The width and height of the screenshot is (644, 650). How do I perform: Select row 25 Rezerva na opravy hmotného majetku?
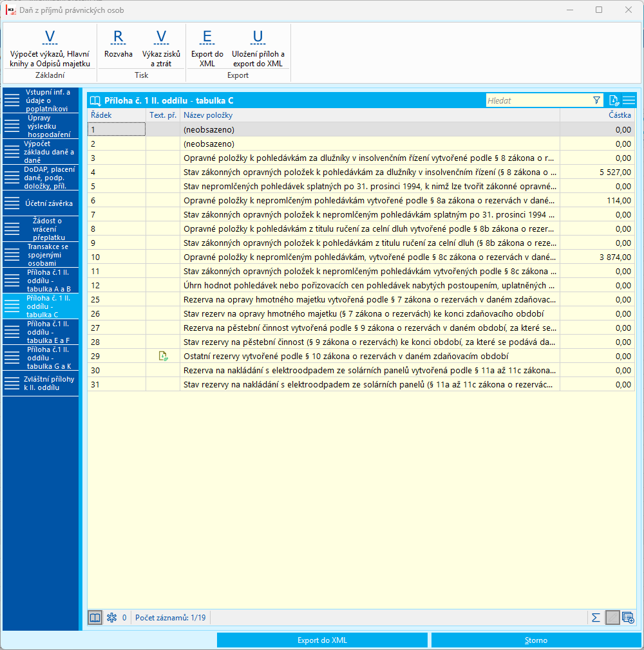click(361, 300)
